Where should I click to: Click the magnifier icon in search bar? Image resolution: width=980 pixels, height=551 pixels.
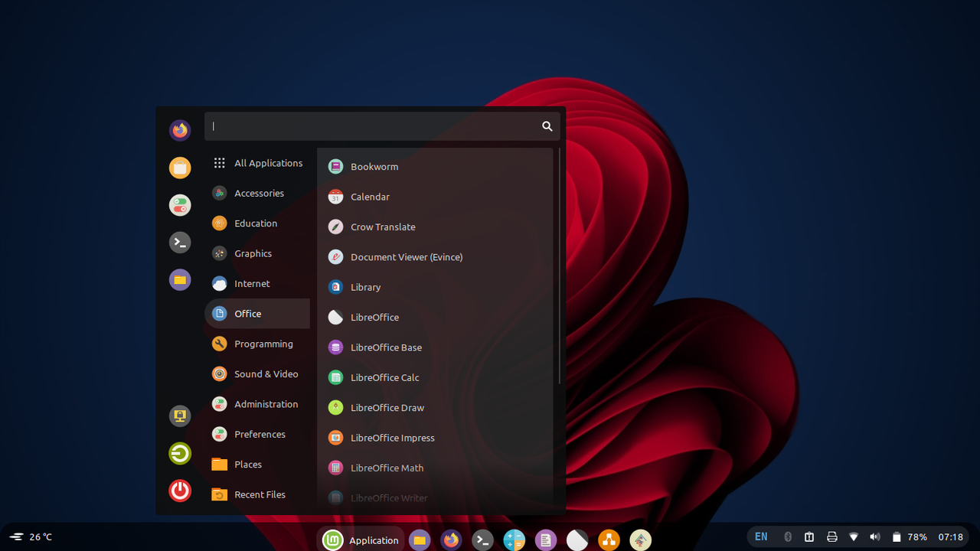[x=547, y=126]
